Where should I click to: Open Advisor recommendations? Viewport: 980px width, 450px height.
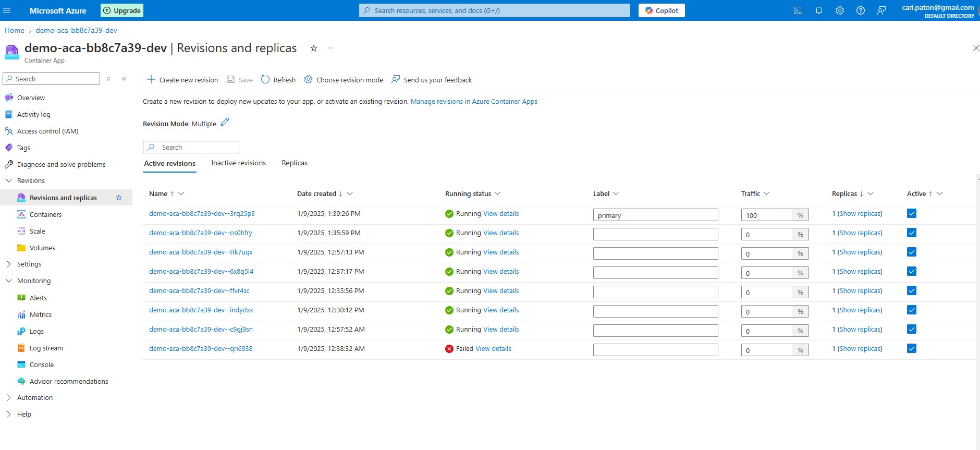click(x=69, y=381)
